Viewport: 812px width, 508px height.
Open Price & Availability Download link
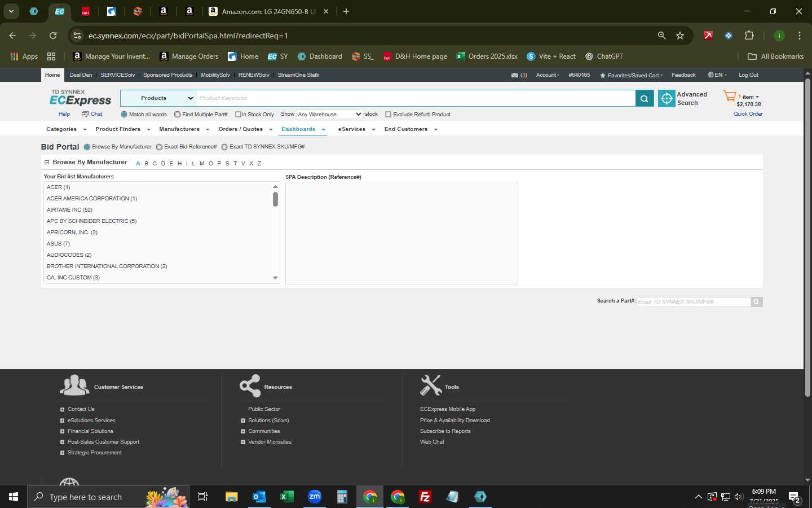click(454, 421)
